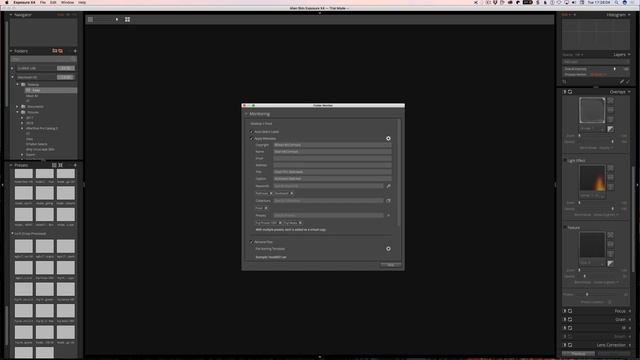The height and width of the screenshot is (360, 640).
Task: Click the folder filter search field
Action: pyautogui.click(x=43, y=59)
